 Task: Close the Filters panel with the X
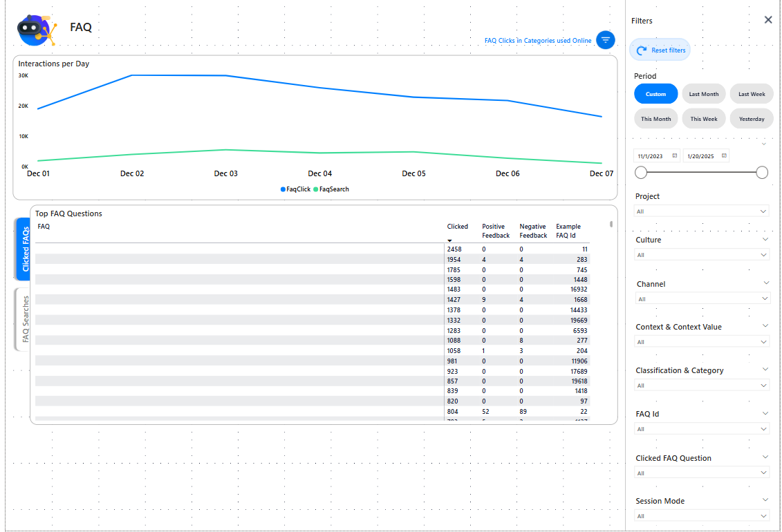767,20
